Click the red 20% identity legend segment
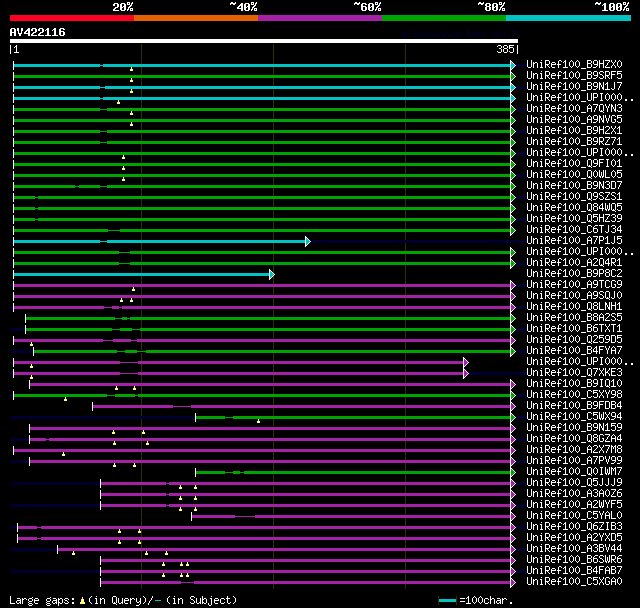Screen dimensions: 640x608 (72, 18)
